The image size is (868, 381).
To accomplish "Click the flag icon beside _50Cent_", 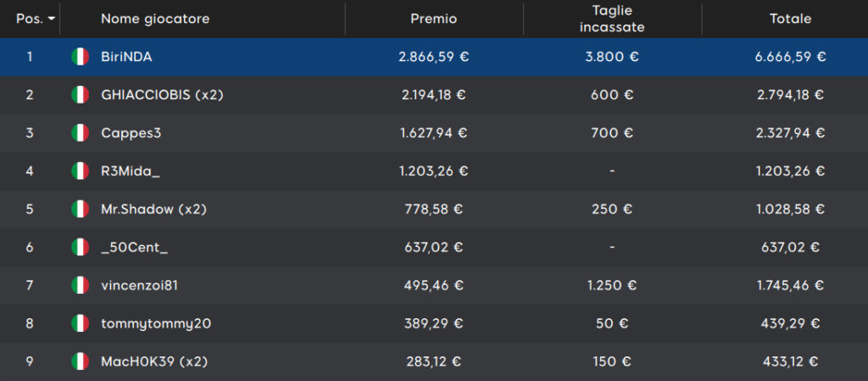I will (x=81, y=247).
